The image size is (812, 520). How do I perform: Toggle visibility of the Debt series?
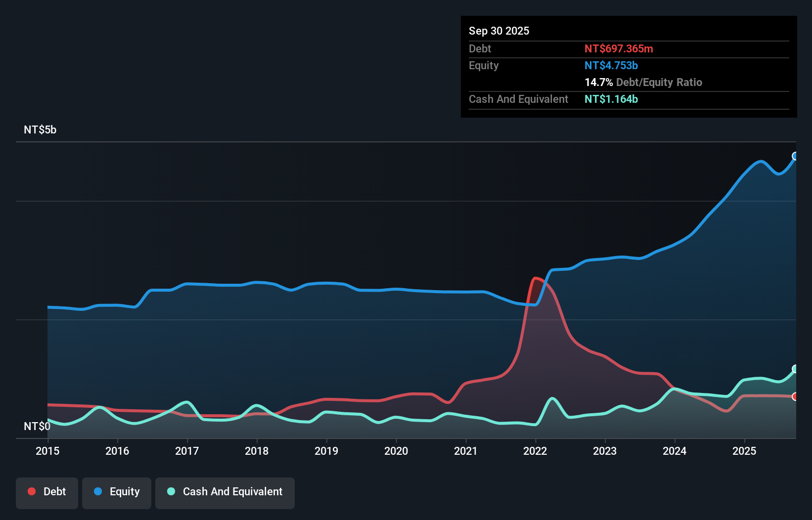[x=47, y=492]
